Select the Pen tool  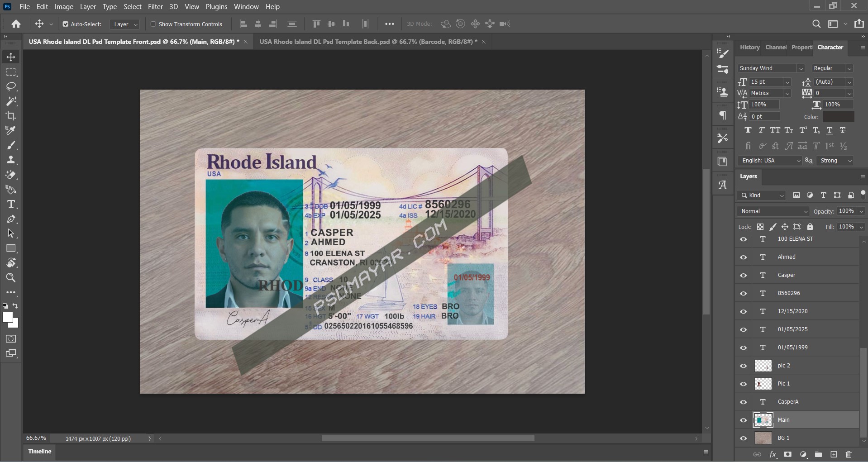click(11, 219)
